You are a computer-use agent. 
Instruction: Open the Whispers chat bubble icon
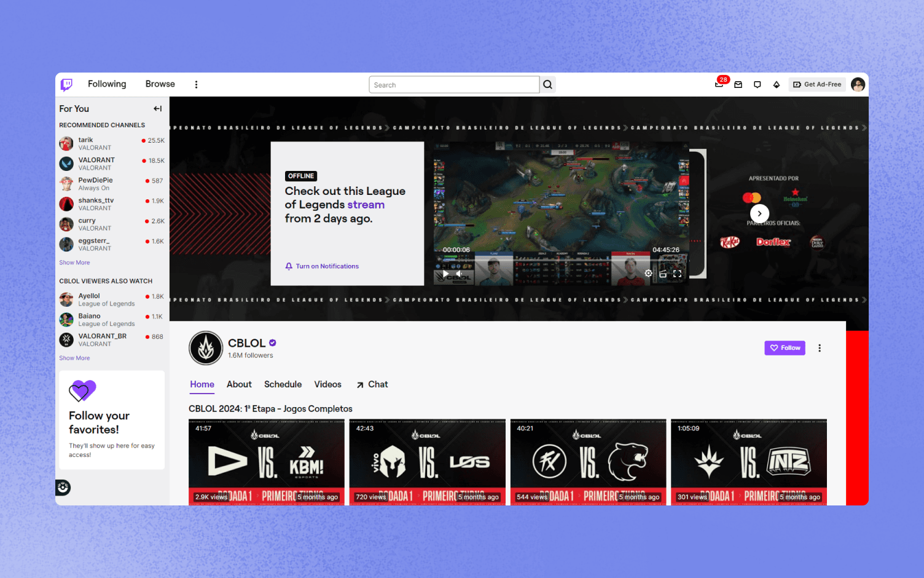coord(757,85)
